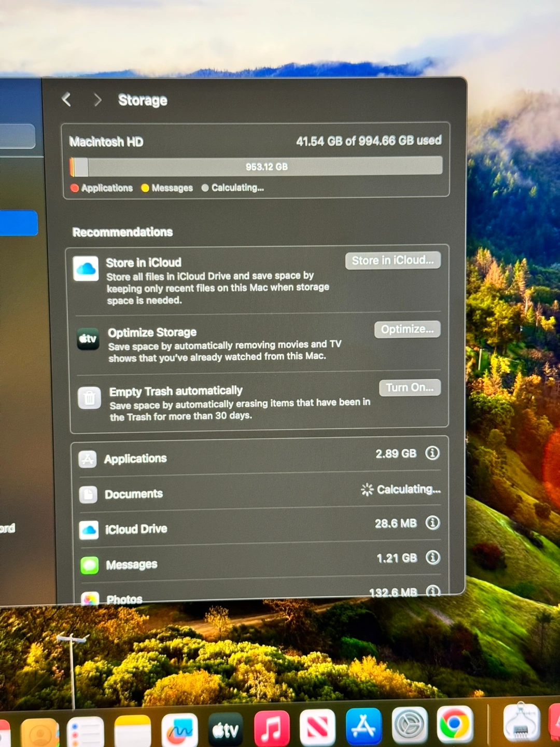Open App Store from the Dock
Image resolution: width=560 pixels, height=747 pixels.
click(363, 726)
